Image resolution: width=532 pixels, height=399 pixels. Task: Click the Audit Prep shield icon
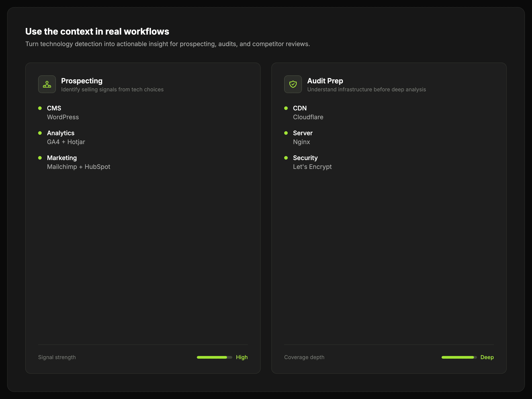pyautogui.click(x=293, y=84)
